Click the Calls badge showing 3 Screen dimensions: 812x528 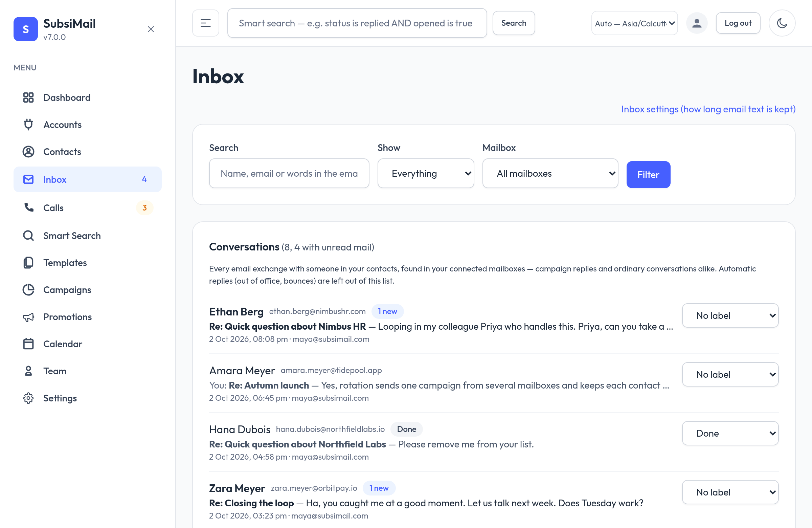[145, 207]
